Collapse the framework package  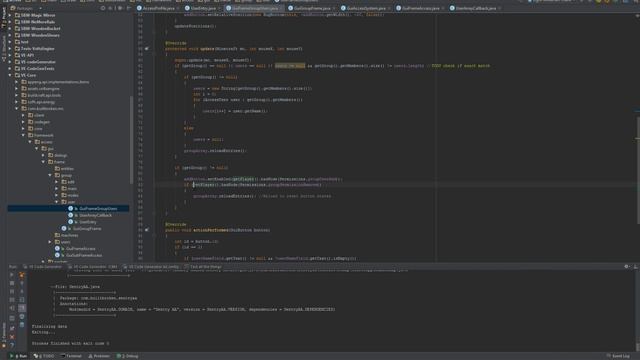click(23, 135)
